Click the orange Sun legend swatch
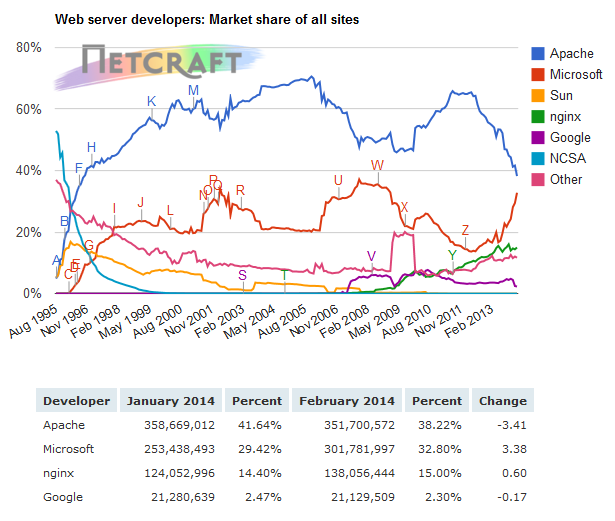Viewport: 615px width, 521px height. click(538, 96)
